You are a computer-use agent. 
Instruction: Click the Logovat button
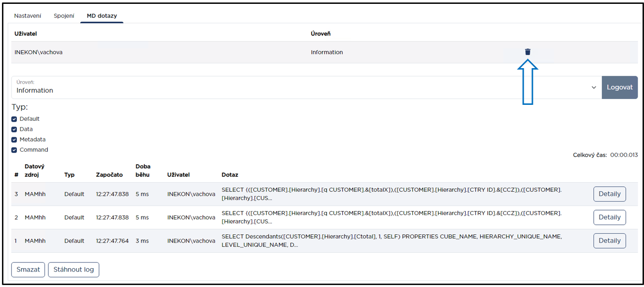click(x=619, y=87)
